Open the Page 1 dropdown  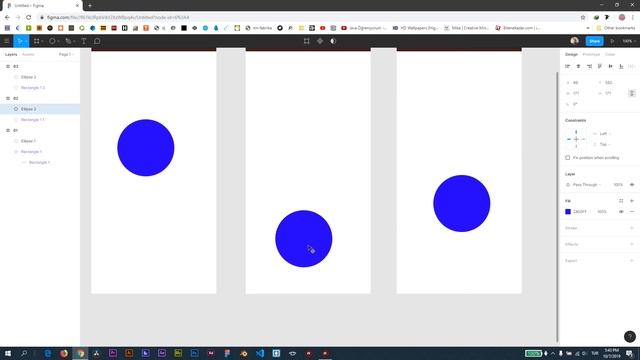click(x=66, y=54)
